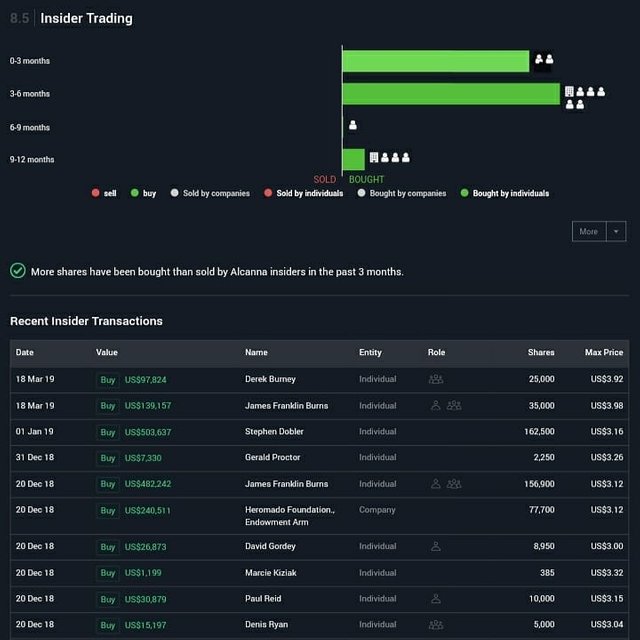Click the Insider Trading section heading

click(x=87, y=18)
